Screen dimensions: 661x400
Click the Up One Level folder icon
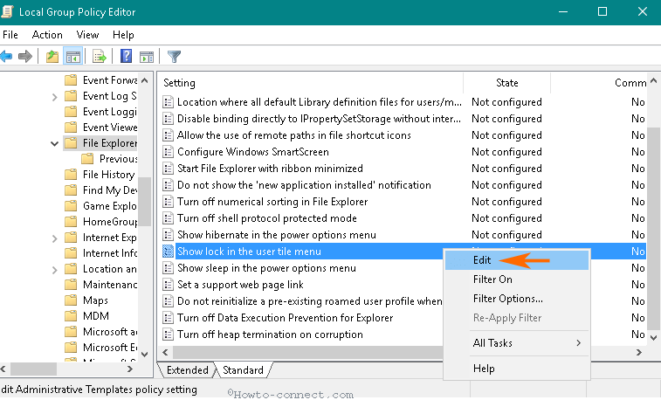pyautogui.click(x=52, y=56)
